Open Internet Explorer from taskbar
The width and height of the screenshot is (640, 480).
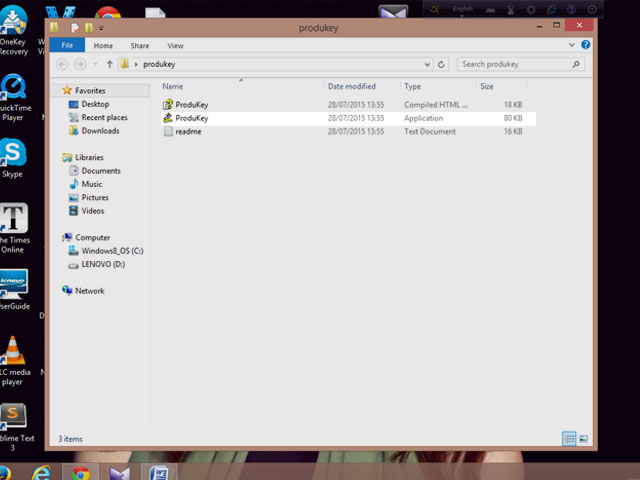pyautogui.click(x=41, y=473)
